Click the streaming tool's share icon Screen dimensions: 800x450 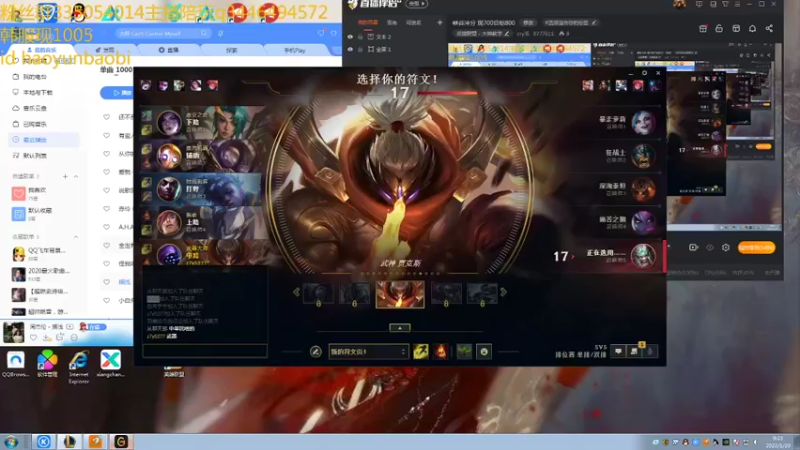tap(769, 29)
